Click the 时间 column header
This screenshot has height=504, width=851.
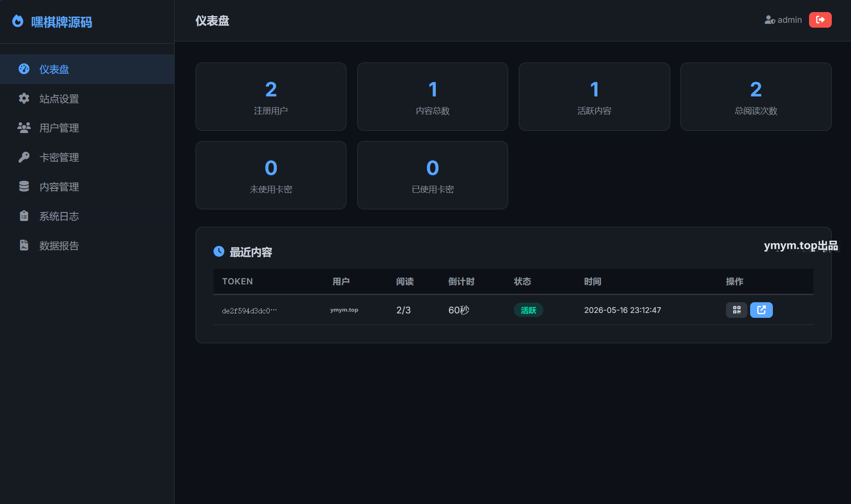(592, 281)
